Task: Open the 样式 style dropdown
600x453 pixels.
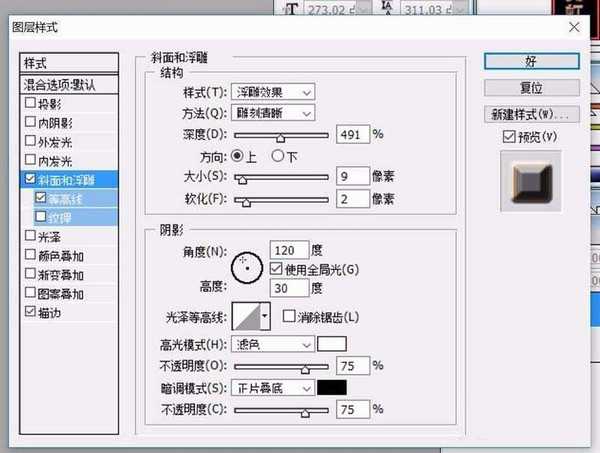Action: tap(273, 92)
